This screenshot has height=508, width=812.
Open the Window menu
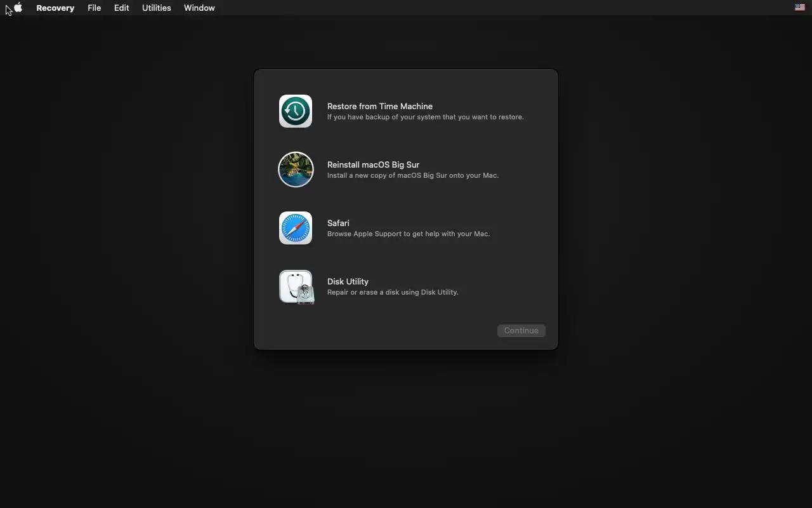click(x=199, y=8)
